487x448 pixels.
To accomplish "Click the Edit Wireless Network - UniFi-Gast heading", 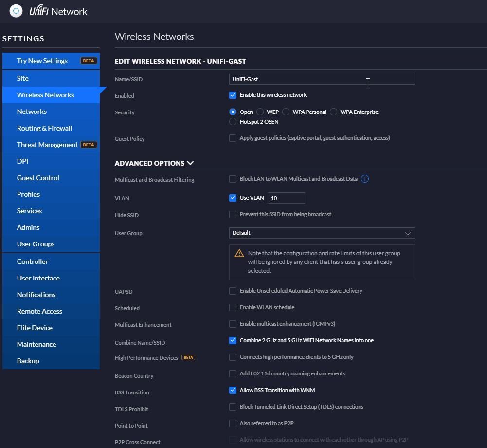I will tap(180, 61).
